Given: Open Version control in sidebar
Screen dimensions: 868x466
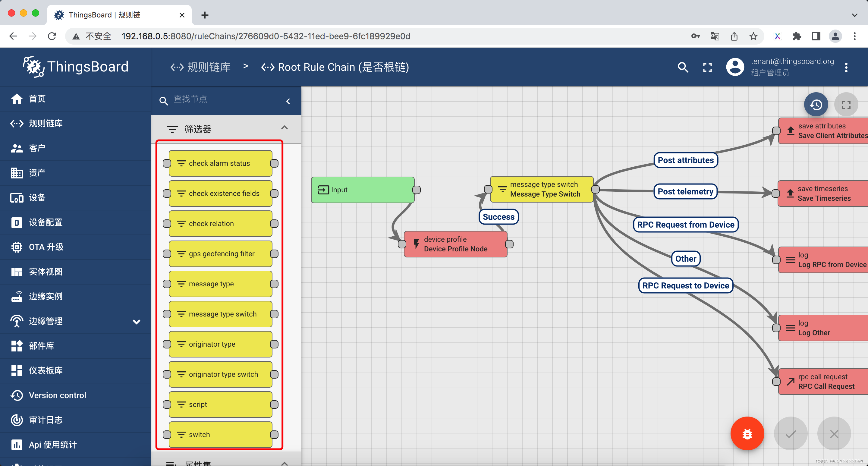Looking at the screenshot, I should pyautogui.click(x=57, y=395).
